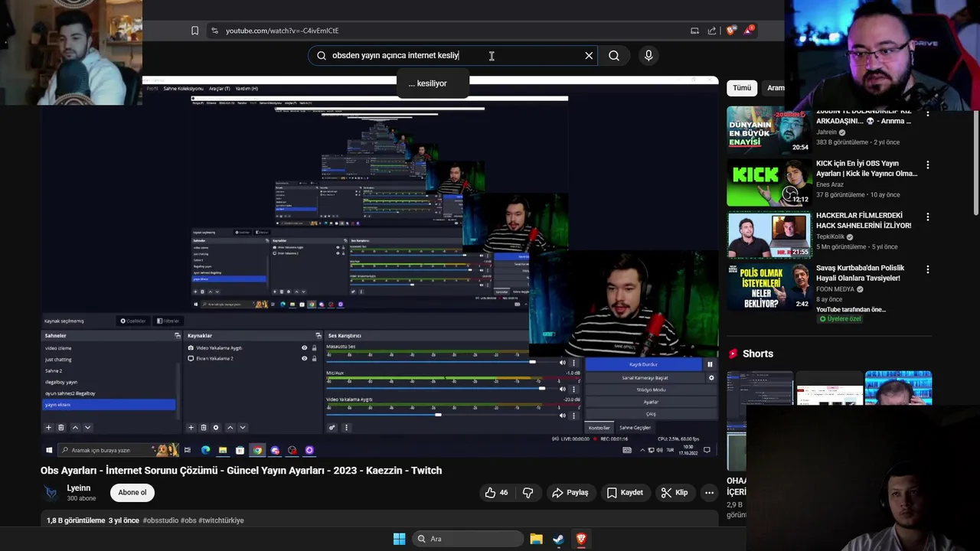The width and height of the screenshot is (980, 551).
Task: Open Sahne Koleksiyonu menu in OBS
Action: pyautogui.click(x=183, y=89)
